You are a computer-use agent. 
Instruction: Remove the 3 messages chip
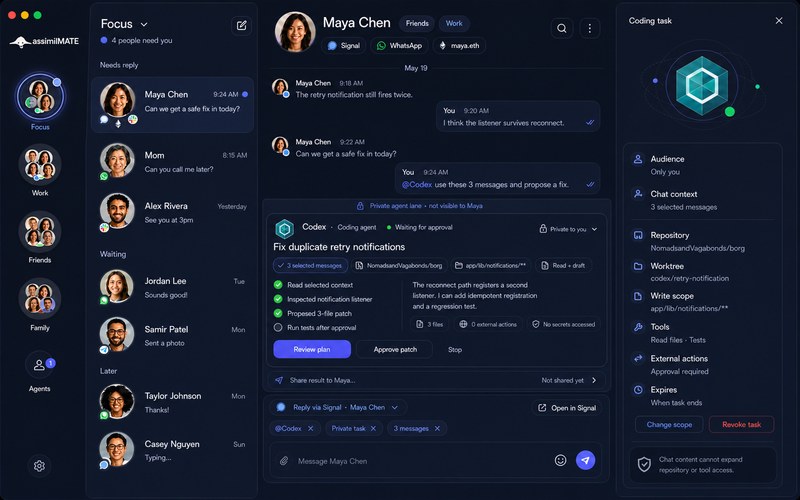(437, 429)
